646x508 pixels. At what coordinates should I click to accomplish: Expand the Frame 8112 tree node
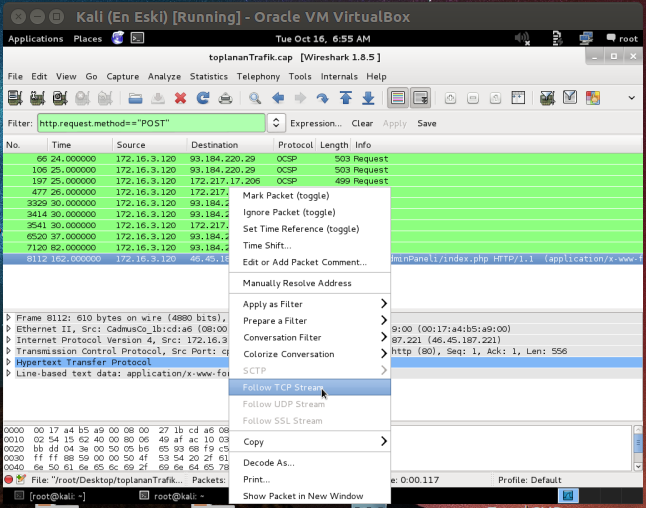tap(9, 318)
